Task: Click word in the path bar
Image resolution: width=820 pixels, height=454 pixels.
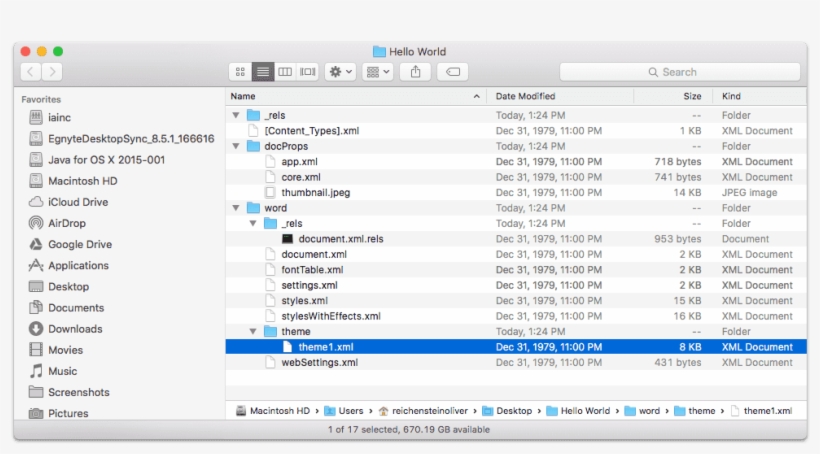Action: (x=642, y=411)
